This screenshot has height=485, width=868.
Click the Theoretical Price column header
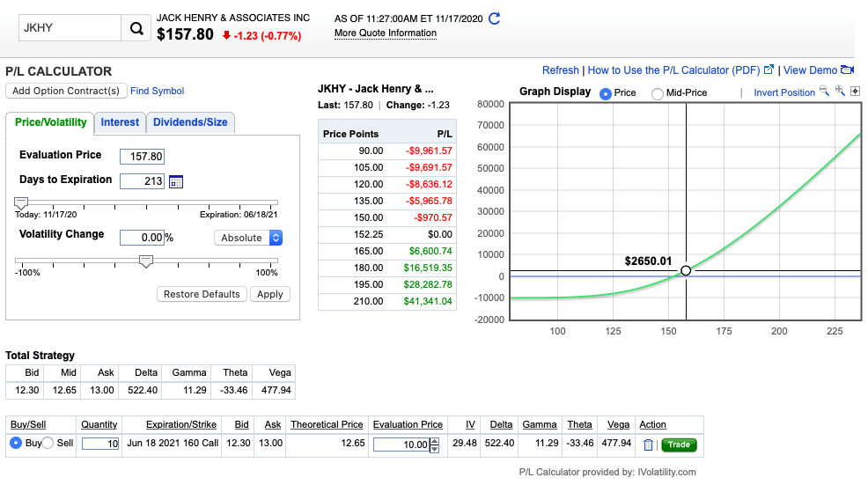327,424
